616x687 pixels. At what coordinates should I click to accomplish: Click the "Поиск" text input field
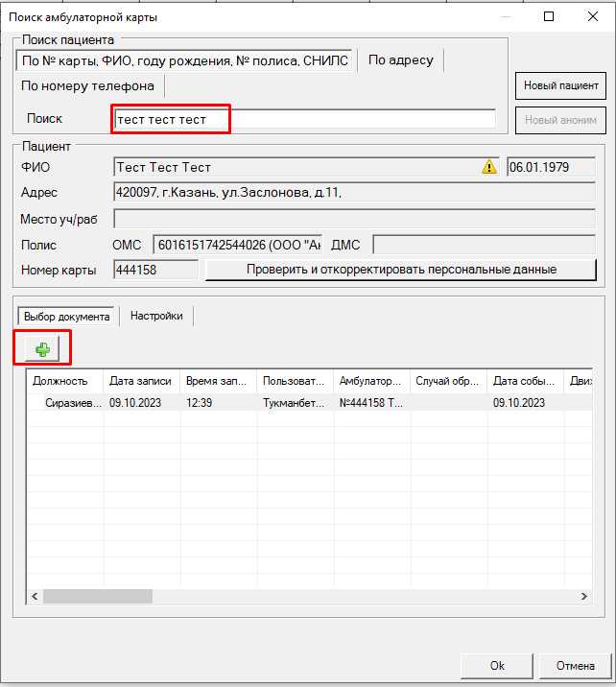tap(304, 119)
